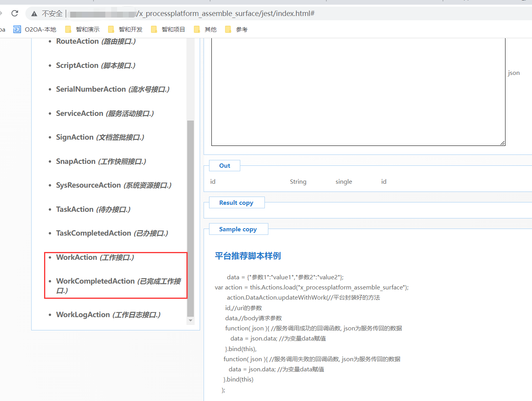The height and width of the screenshot is (401, 532).
Task: Select WorkCompletedAction 已完成工作接口 entry
Action: (119, 286)
